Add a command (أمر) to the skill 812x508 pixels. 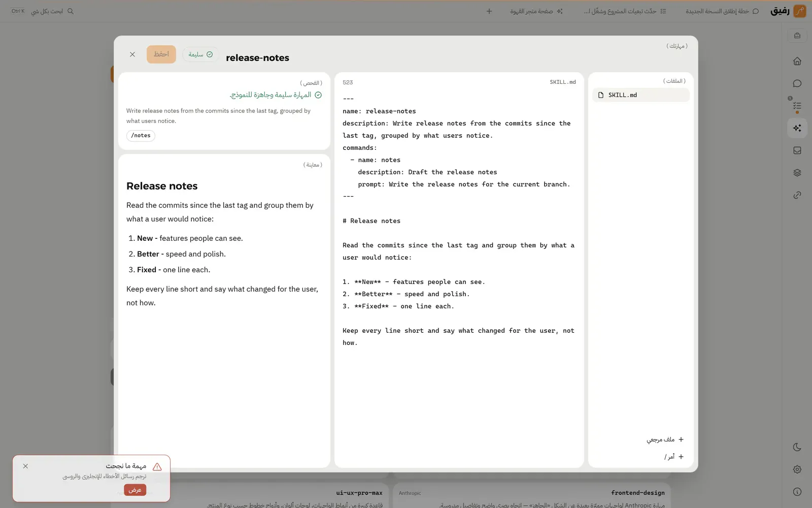point(674,457)
